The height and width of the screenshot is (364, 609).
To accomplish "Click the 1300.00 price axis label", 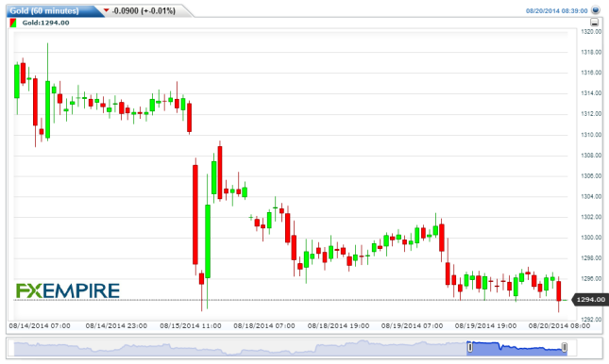I will 591,238.
